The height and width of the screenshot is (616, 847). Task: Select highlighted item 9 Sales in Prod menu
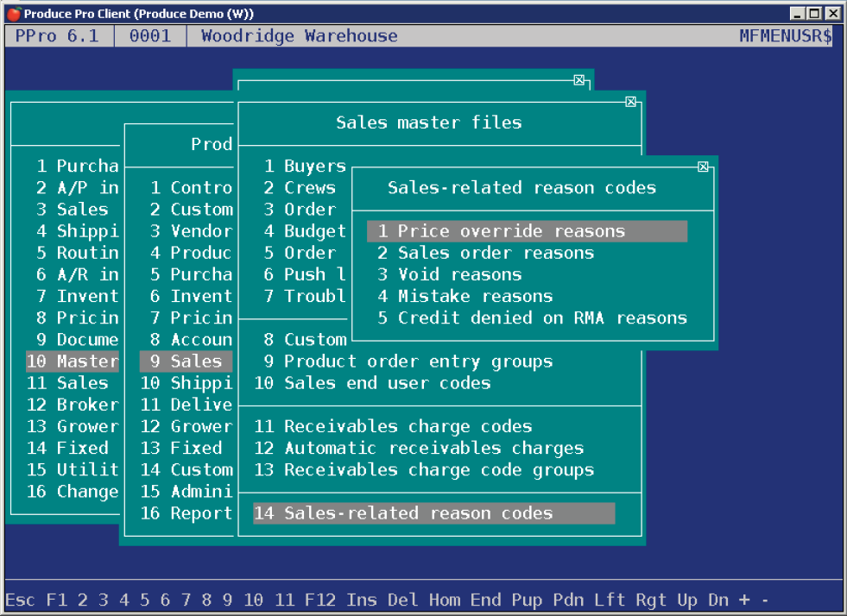coord(186,361)
